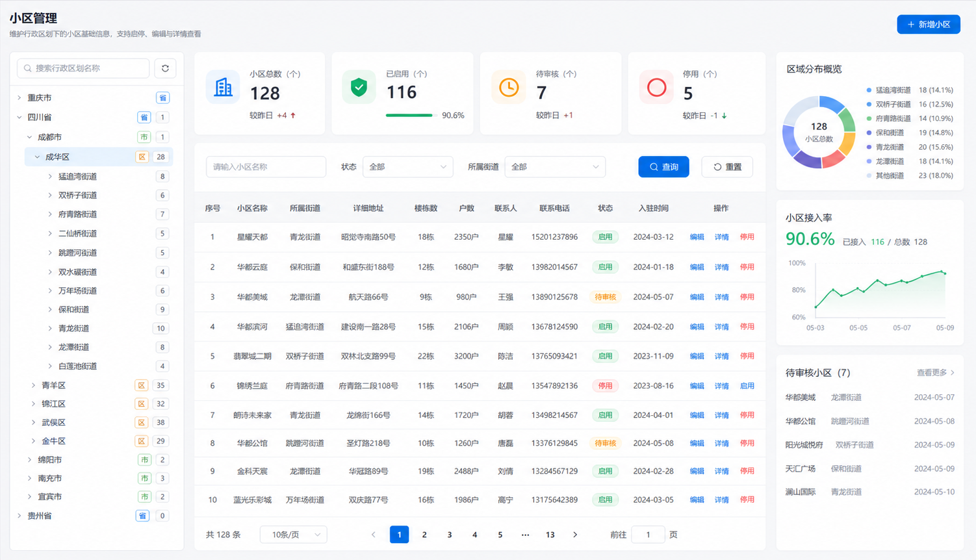The width and height of the screenshot is (976, 560).
Task: Click 详情 for 华都云庭 row
Action: [x=721, y=267]
